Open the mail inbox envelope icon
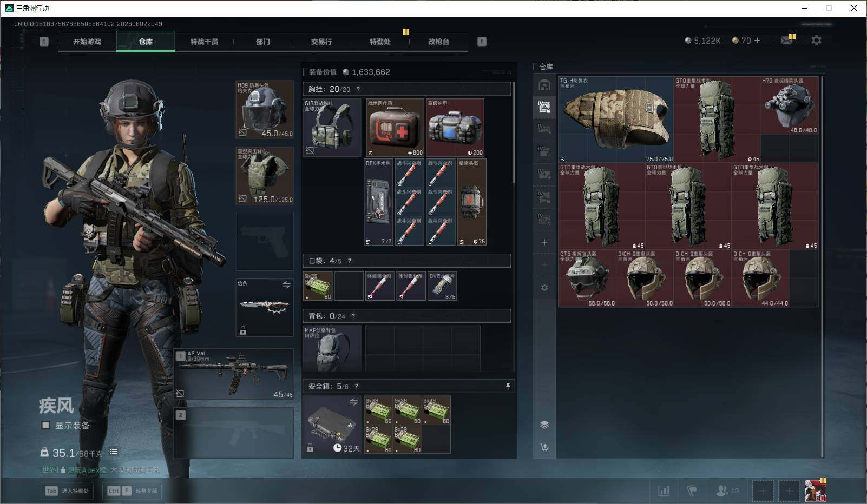Viewport: 867px width, 504px height. [786, 41]
